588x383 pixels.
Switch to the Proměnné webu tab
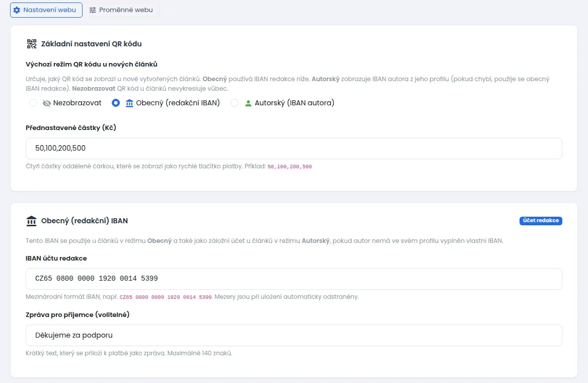coord(122,10)
